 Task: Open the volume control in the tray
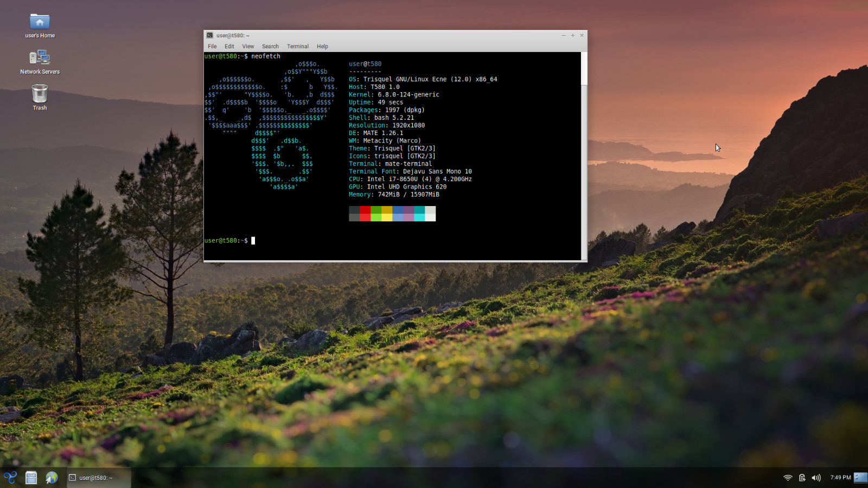tap(816, 478)
